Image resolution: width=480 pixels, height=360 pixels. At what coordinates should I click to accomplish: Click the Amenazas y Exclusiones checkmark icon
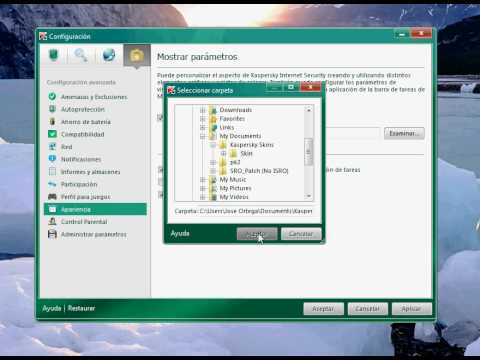tap(52, 97)
